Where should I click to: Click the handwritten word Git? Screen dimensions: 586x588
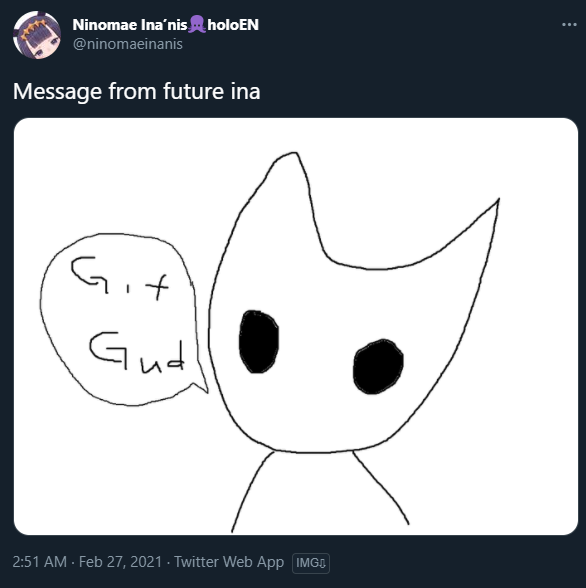[x=120, y=278]
